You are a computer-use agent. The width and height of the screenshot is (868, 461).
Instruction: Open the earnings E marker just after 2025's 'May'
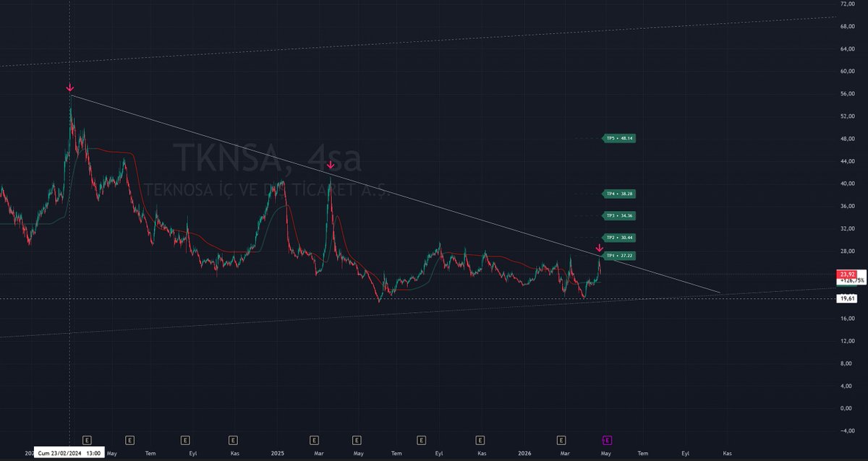point(357,439)
